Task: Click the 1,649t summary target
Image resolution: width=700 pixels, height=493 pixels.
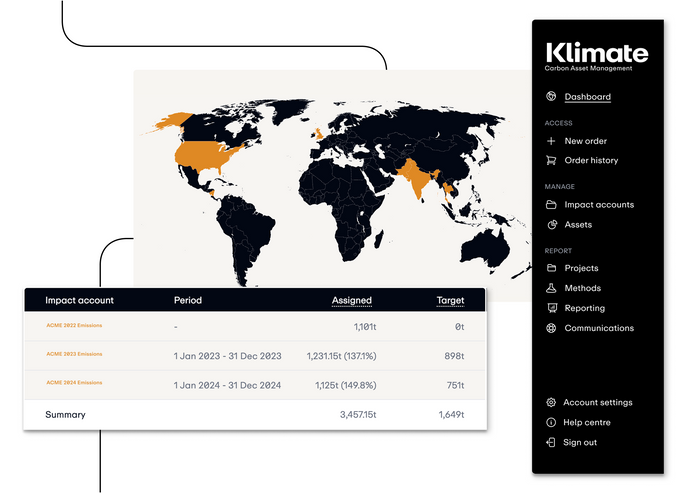Action: point(451,414)
